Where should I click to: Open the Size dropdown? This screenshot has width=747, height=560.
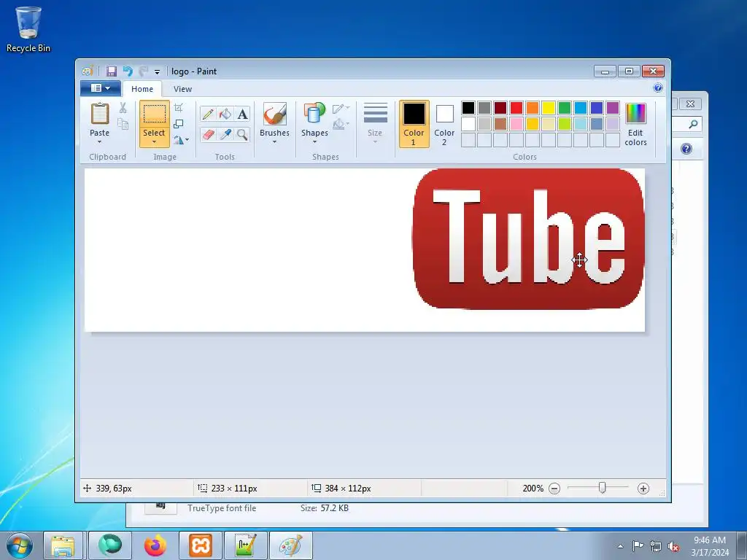tap(375, 124)
